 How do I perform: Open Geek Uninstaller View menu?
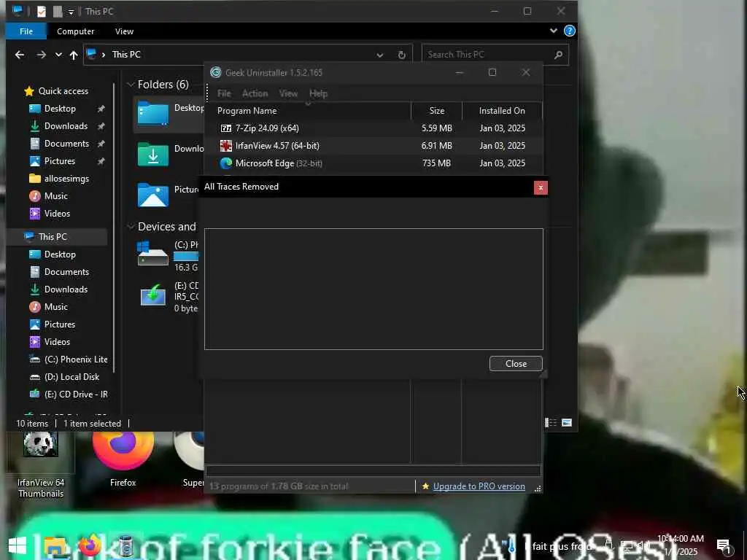(x=288, y=93)
